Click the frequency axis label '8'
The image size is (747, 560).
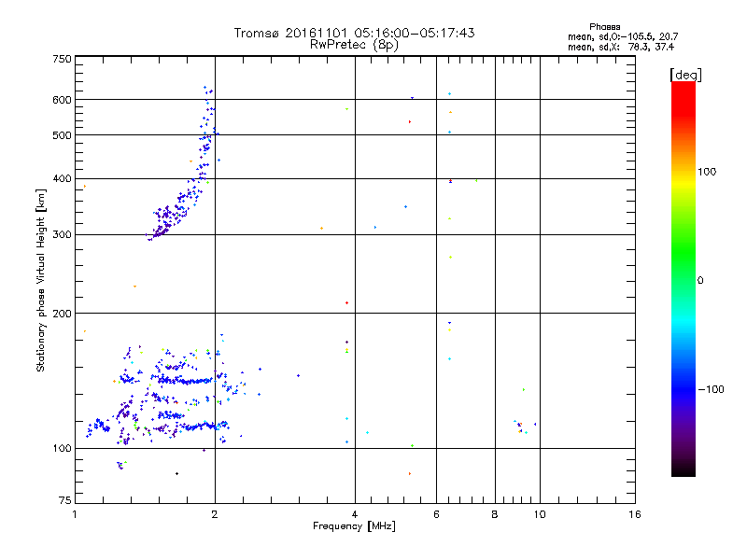[x=495, y=514]
